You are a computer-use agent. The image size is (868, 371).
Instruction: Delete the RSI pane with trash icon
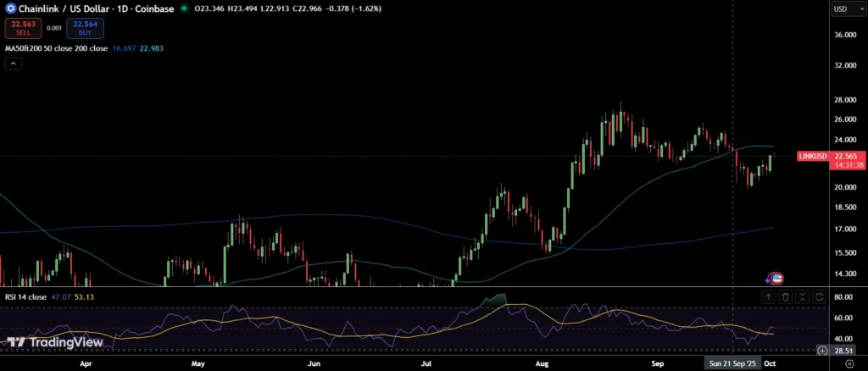click(786, 297)
